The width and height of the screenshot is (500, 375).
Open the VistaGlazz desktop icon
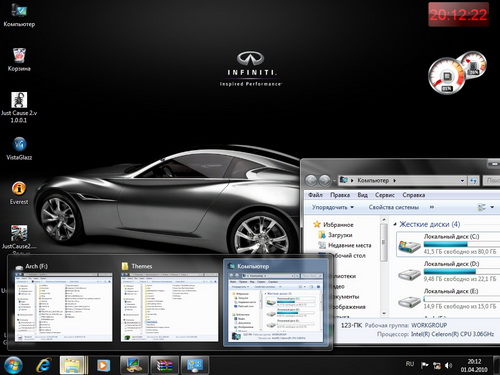click(19, 148)
